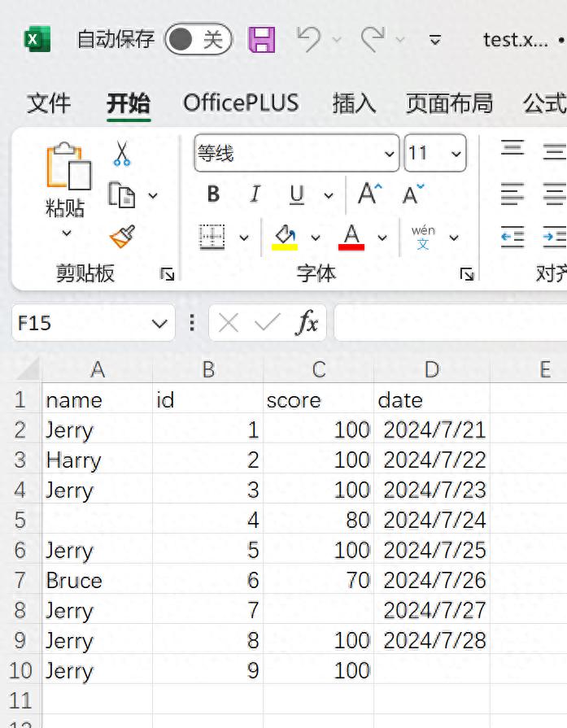Image resolution: width=567 pixels, height=728 pixels.
Task: Open the 文件 menu
Action: tap(49, 103)
